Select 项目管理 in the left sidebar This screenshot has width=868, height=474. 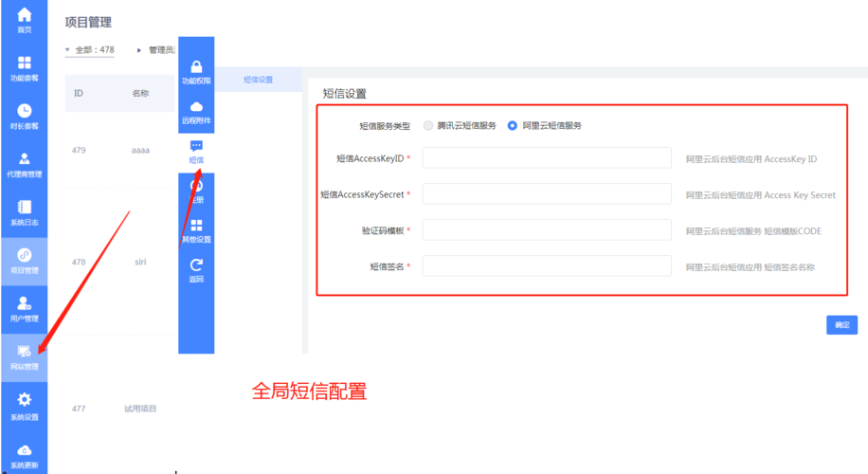coord(25,262)
